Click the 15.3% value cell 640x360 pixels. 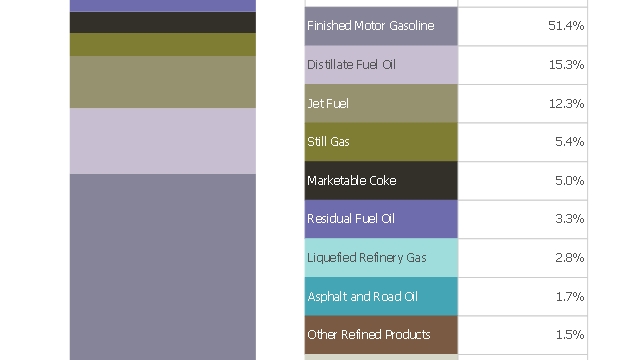click(523, 65)
